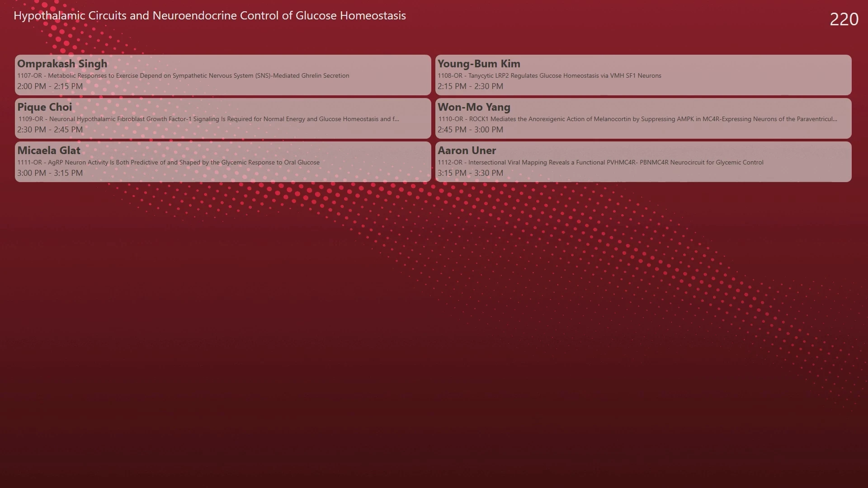868x488 pixels.
Task: Click abstract 1108-OR Tanycytic LRP2 title
Action: pos(549,75)
